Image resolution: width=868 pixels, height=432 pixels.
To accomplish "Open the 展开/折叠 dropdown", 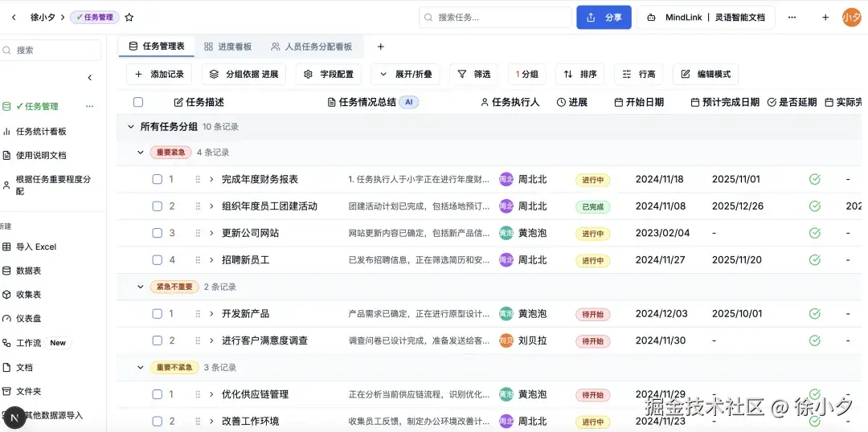I will coord(405,74).
